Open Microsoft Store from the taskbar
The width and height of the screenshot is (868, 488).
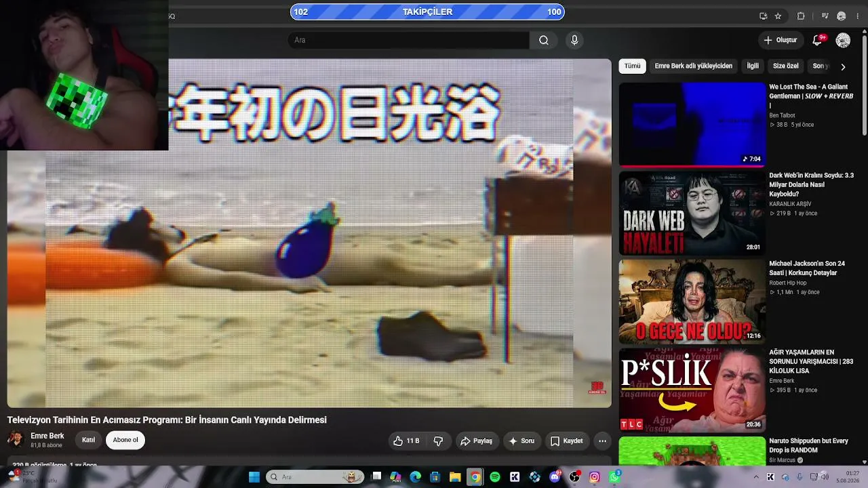coord(435,477)
